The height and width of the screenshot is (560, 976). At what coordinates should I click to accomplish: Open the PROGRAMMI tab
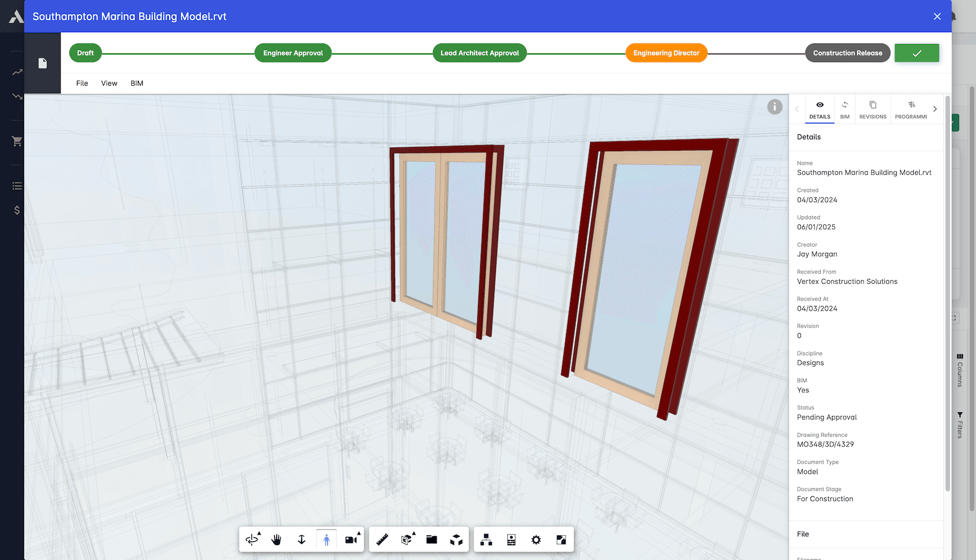pos(910,108)
